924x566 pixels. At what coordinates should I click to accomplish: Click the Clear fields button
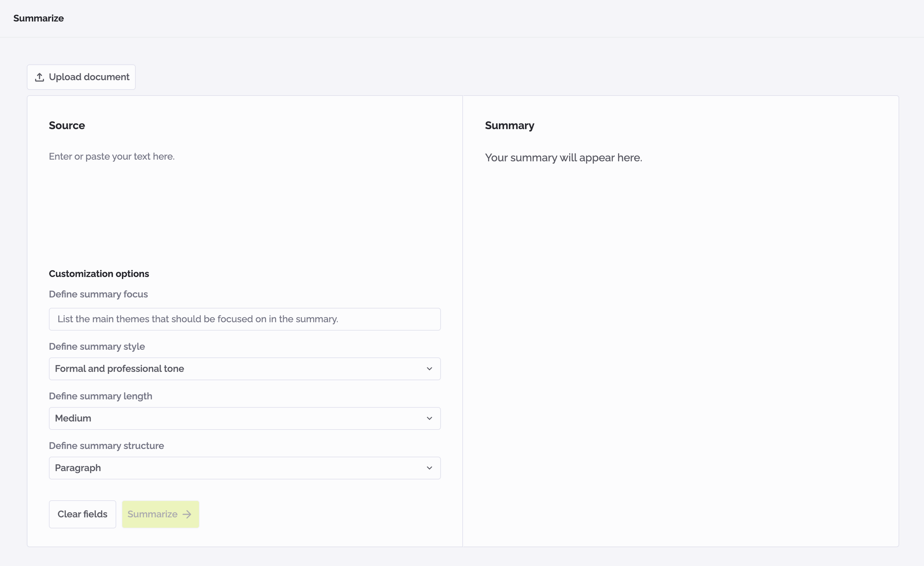82,514
